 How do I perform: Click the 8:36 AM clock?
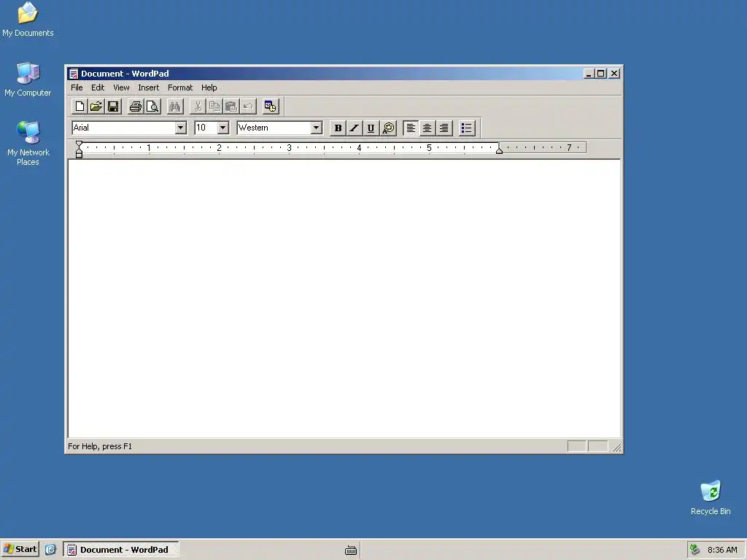coord(722,550)
